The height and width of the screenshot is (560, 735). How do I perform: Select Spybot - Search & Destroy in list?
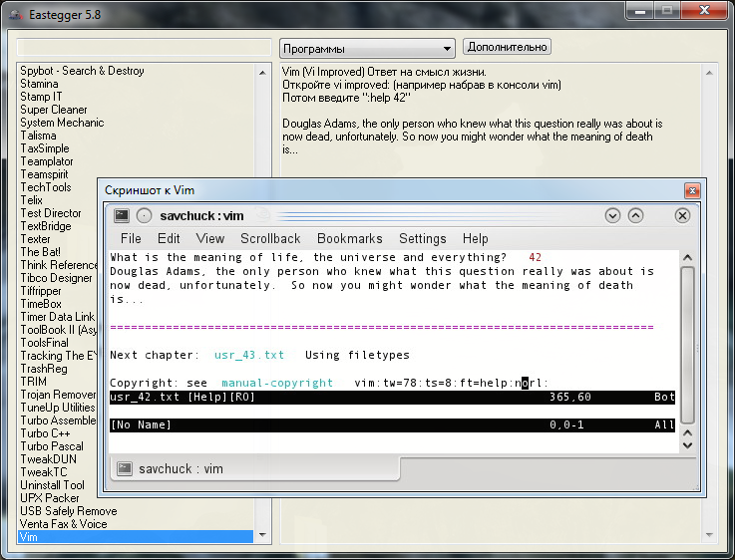[83, 71]
